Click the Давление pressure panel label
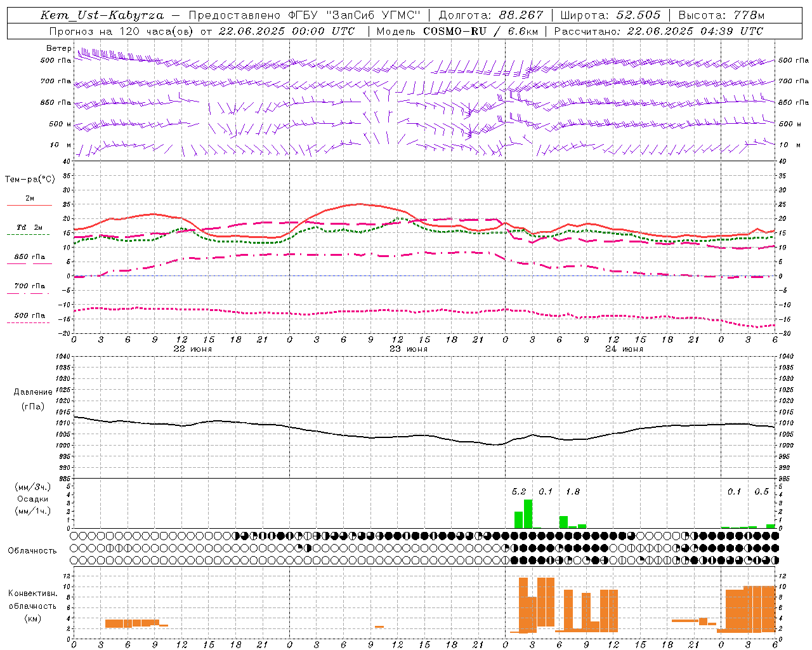This screenshot has width=812, height=650. click(x=33, y=392)
